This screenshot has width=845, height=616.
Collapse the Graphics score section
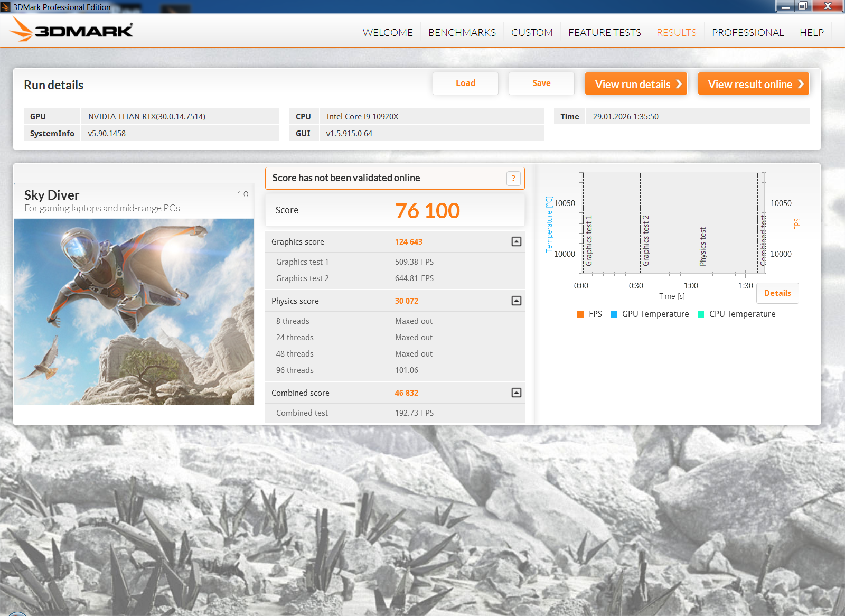[517, 241]
